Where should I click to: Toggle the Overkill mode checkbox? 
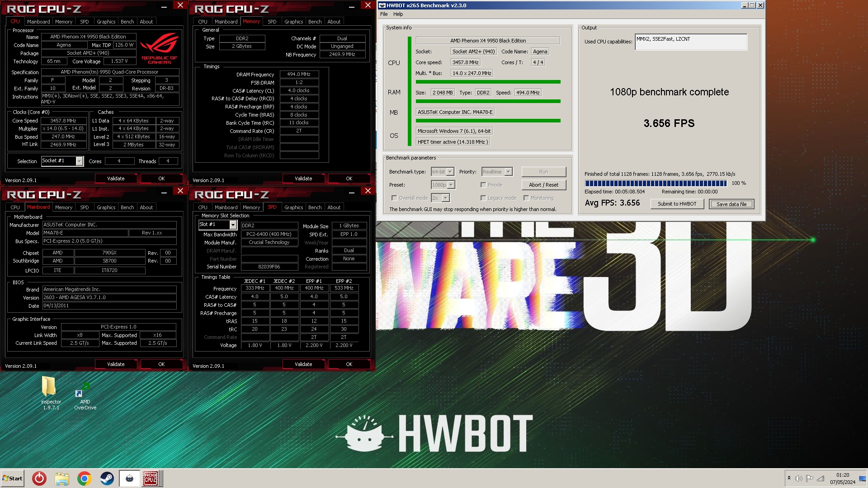(x=394, y=198)
